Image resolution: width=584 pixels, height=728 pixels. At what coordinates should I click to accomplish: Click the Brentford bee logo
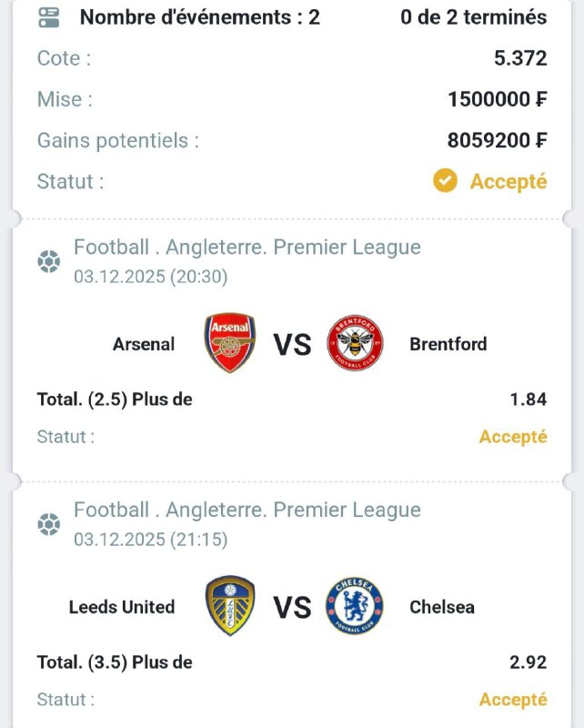(355, 343)
